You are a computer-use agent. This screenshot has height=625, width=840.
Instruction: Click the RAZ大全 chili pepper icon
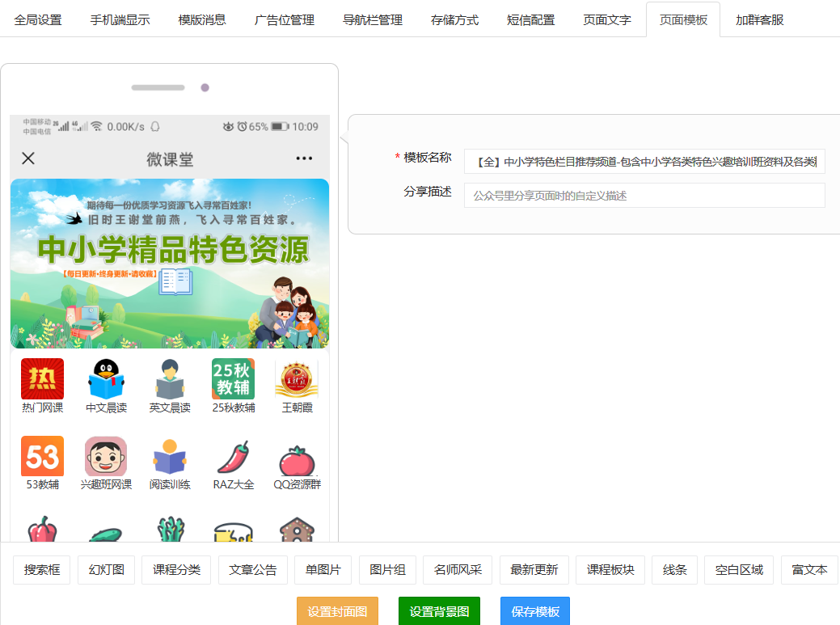(233, 458)
